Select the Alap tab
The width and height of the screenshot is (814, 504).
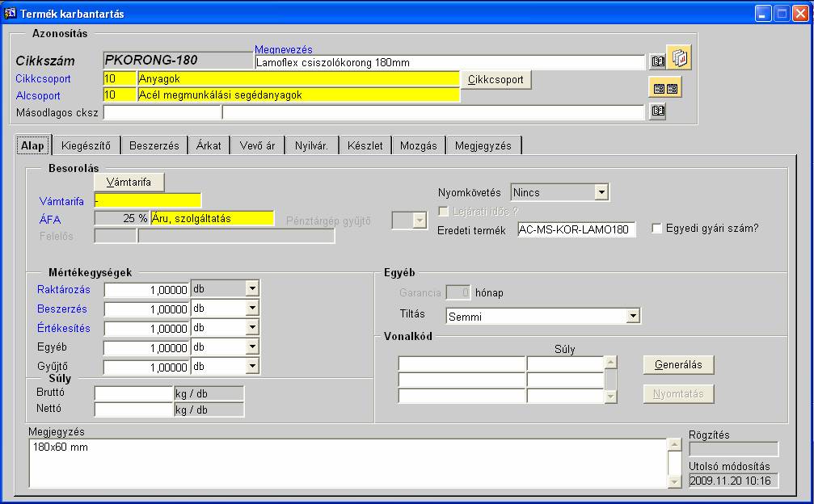coord(32,145)
